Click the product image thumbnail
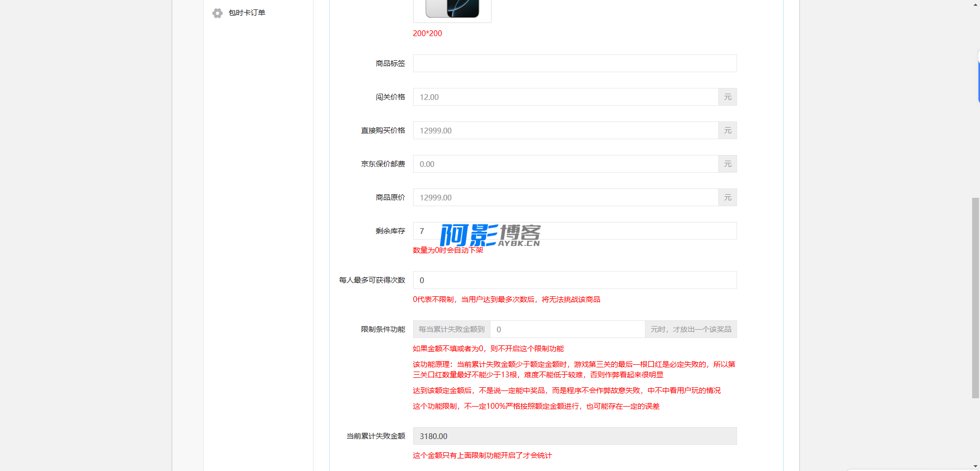Image resolution: width=980 pixels, height=471 pixels. pyautogui.click(x=452, y=9)
